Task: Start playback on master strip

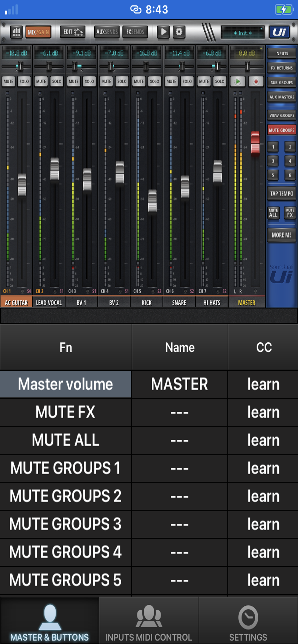Action: pos(238,81)
